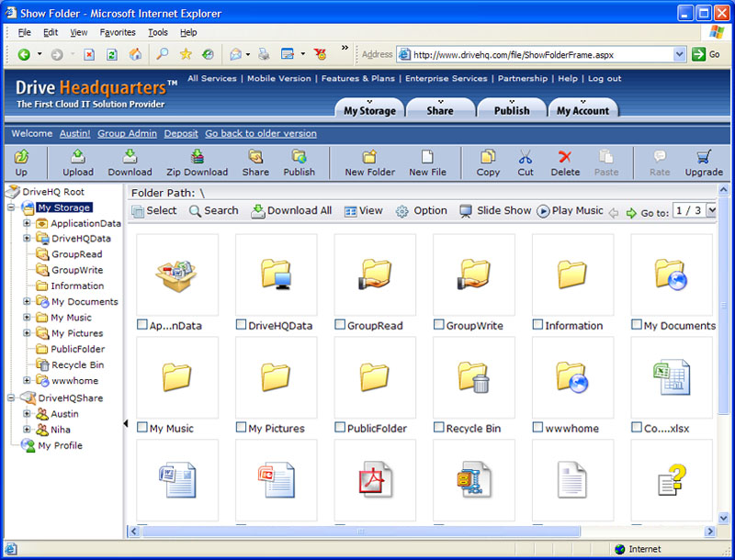
Task: Check the GroupWrite checkbox
Action: pyautogui.click(x=439, y=324)
